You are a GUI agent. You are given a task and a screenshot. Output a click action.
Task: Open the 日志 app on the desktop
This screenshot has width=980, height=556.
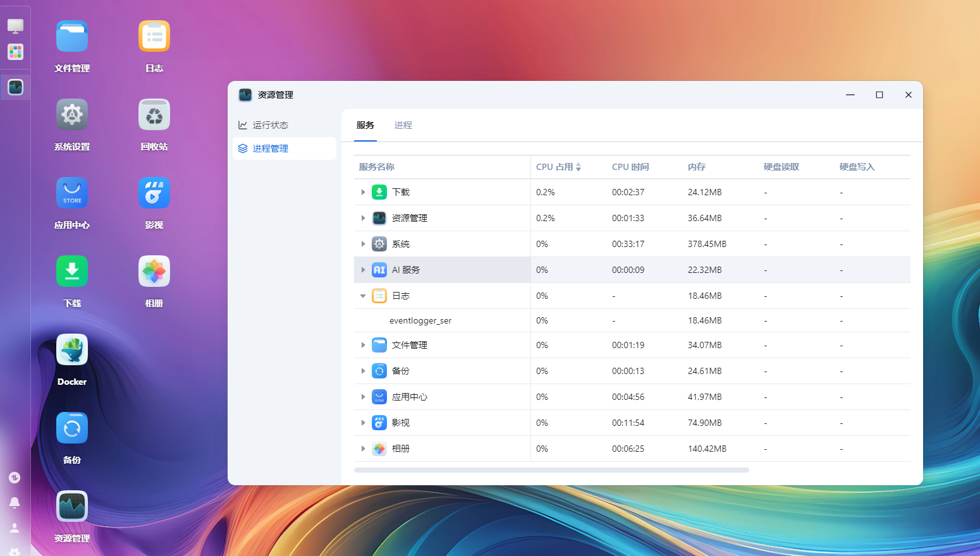point(154,37)
